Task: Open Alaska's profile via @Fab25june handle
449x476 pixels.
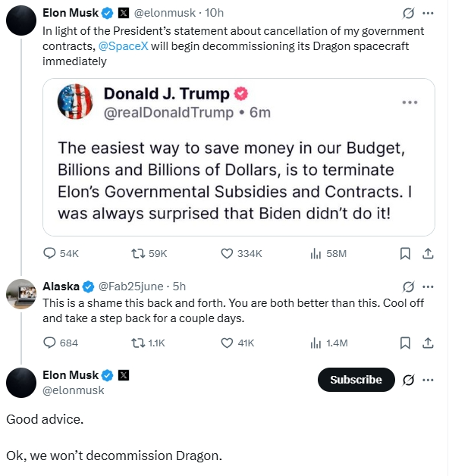Action: (131, 287)
